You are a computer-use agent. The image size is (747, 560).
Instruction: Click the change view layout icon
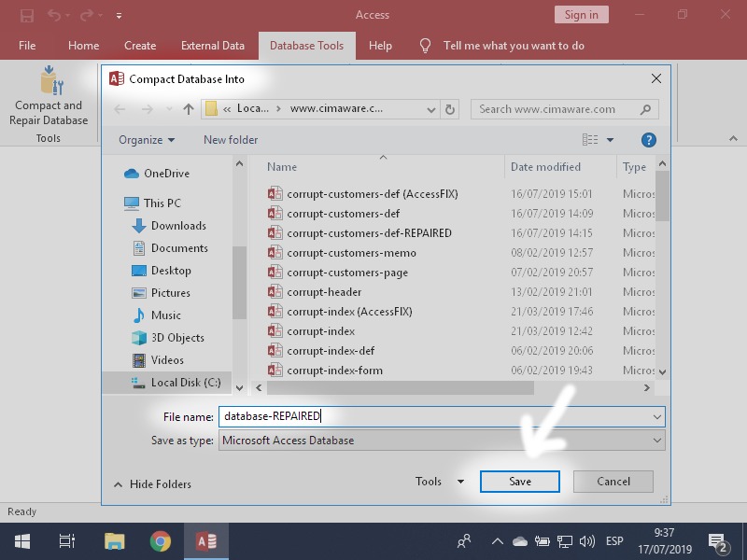(x=590, y=139)
